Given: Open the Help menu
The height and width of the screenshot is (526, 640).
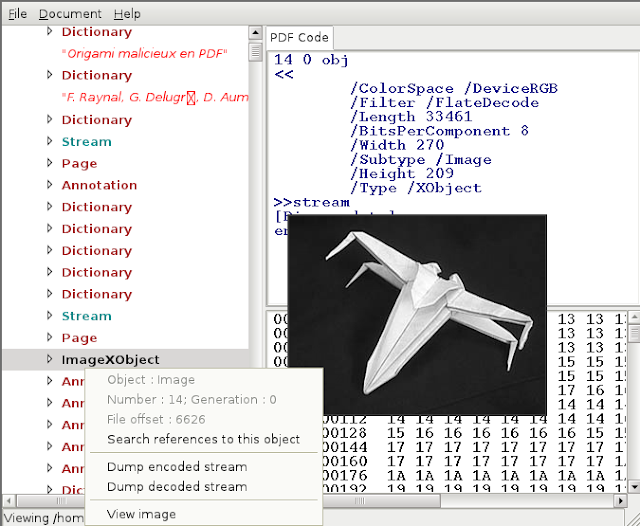Looking at the screenshot, I should tap(127, 14).
